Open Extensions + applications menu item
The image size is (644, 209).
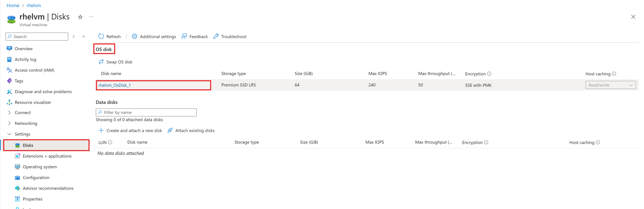pos(47,156)
